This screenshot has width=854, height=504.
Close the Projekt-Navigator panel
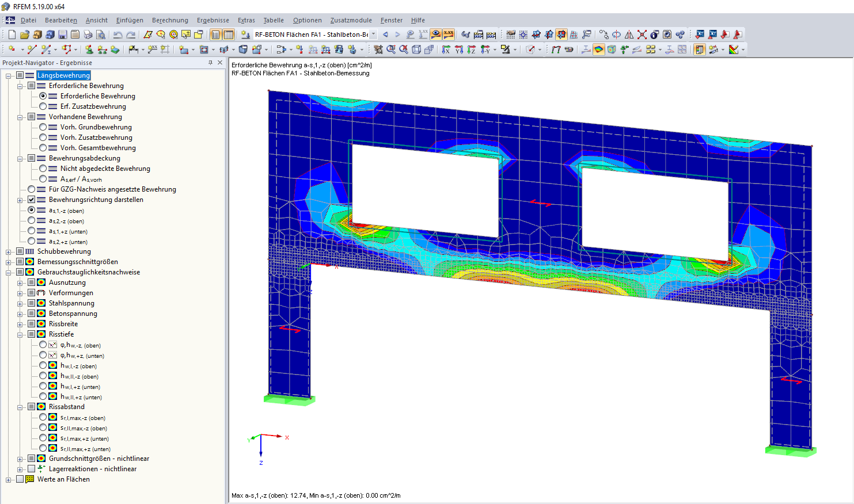click(x=219, y=63)
